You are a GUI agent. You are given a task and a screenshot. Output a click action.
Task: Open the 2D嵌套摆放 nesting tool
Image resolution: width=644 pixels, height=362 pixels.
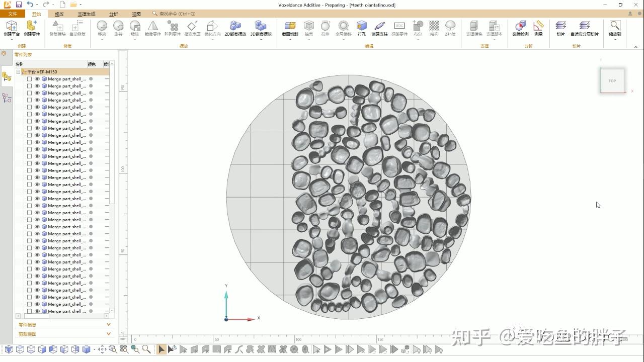click(235, 29)
